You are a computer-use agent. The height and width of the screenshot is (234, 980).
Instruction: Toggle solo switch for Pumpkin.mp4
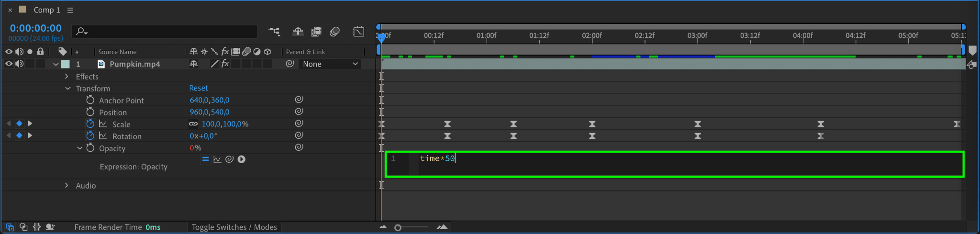click(30, 64)
